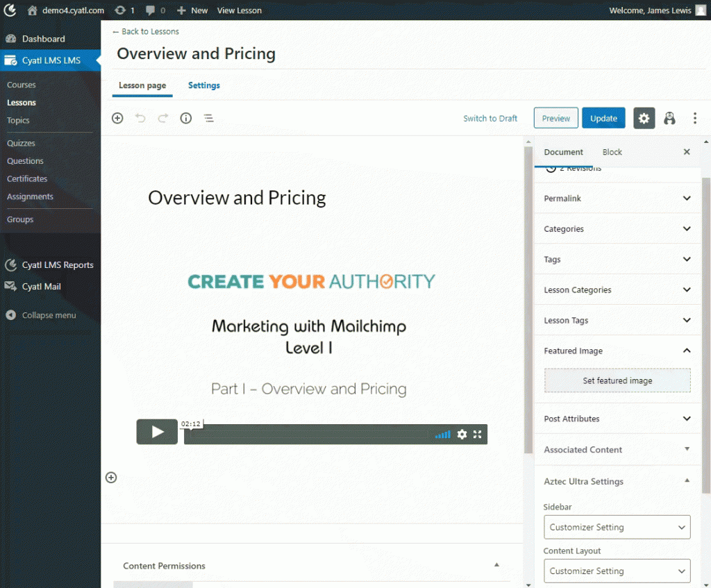Open the Block navigation list icon
This screenshot has width=711, height=588.
point(208,118)
